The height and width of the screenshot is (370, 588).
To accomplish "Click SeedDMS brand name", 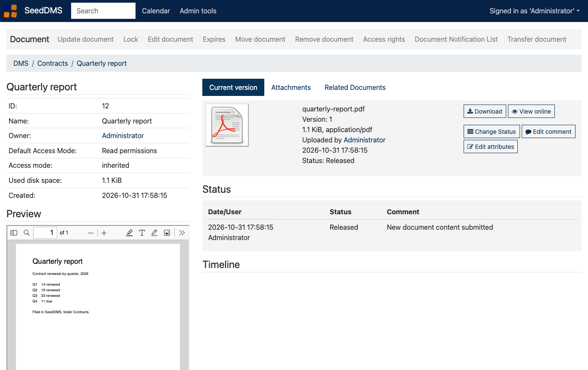I will pos(43,11).
